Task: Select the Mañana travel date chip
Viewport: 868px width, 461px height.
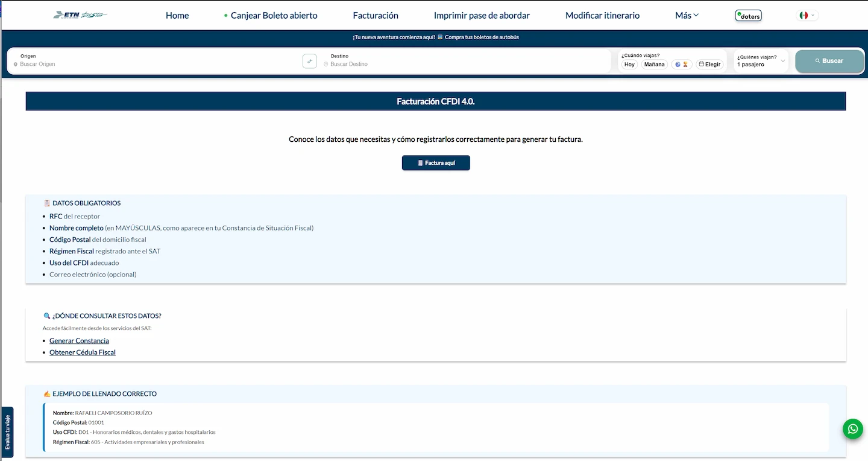Action: (654, 65)
